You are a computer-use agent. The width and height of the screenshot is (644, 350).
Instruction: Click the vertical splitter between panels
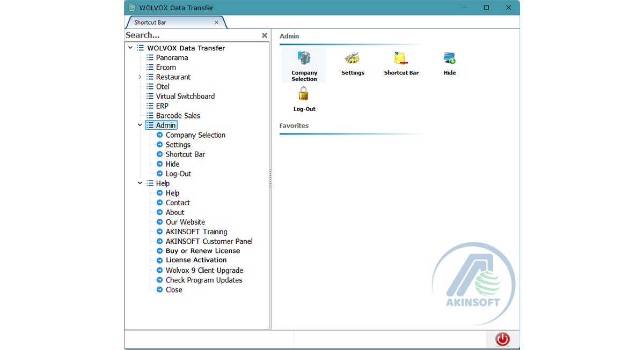point(270,180)
